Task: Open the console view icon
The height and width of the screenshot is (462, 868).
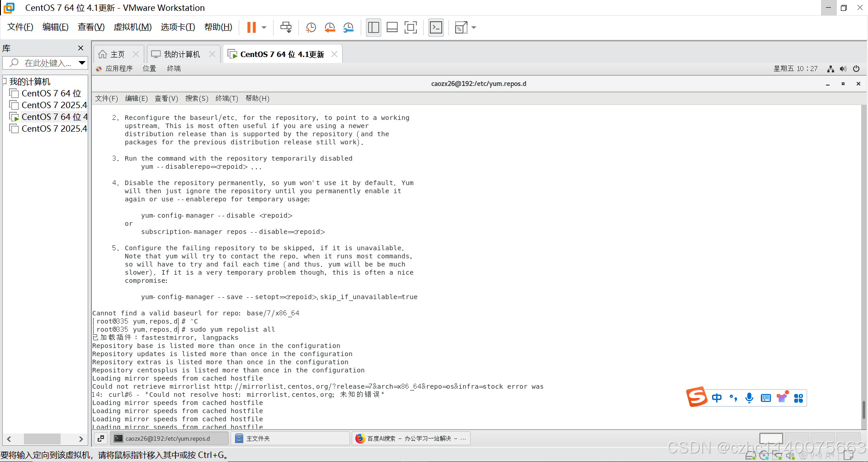Action: (436, 28)
